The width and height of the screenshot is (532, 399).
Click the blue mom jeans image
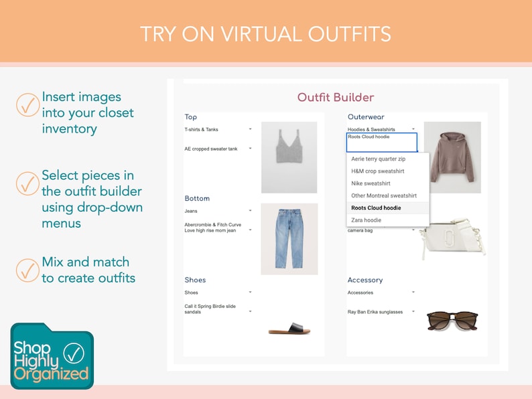click(289, 238)
